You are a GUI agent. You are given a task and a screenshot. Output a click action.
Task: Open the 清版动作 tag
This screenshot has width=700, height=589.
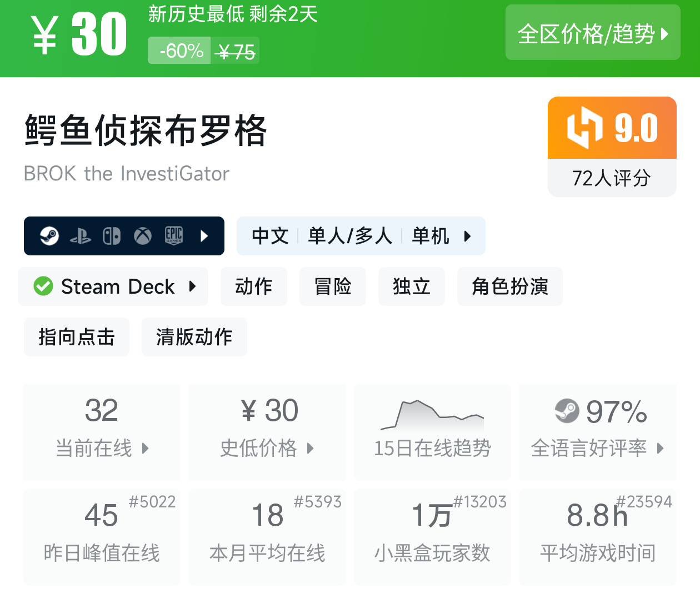click(194, 337)
